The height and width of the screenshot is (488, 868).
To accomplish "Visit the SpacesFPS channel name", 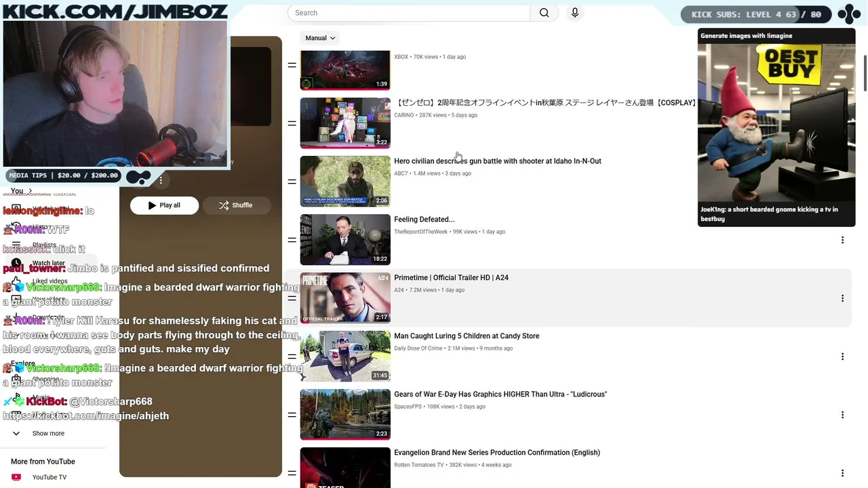I will [x=408, y=407].
